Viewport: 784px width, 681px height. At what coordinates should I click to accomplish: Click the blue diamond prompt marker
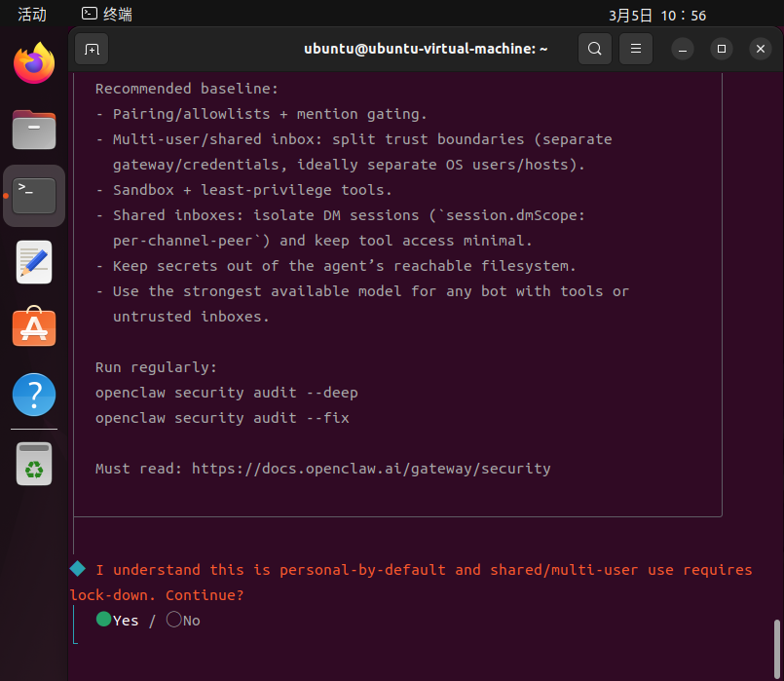click(x=78, y=569)
